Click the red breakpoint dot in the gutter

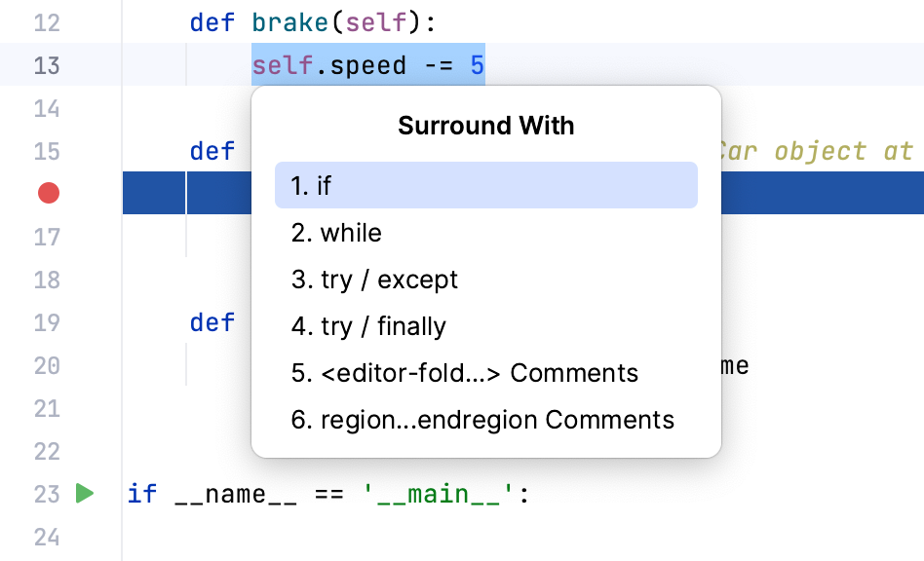point(48,192)
